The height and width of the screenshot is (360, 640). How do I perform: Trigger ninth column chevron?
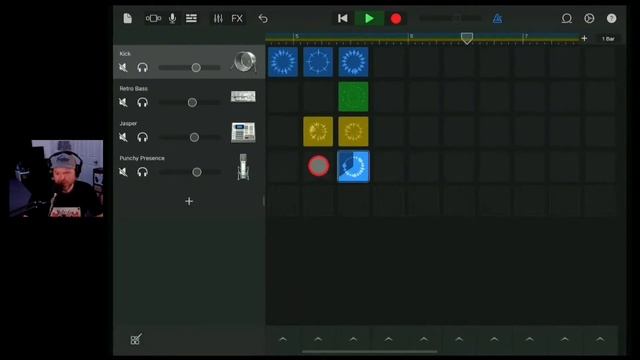(x=565, y=339)
